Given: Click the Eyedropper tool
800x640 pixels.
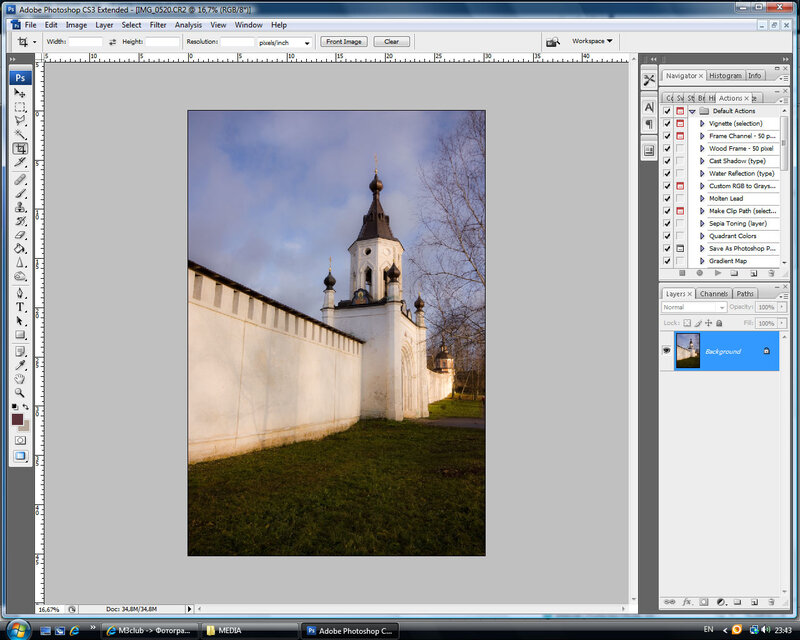Looking at the screenshot, I should [20, 365].
